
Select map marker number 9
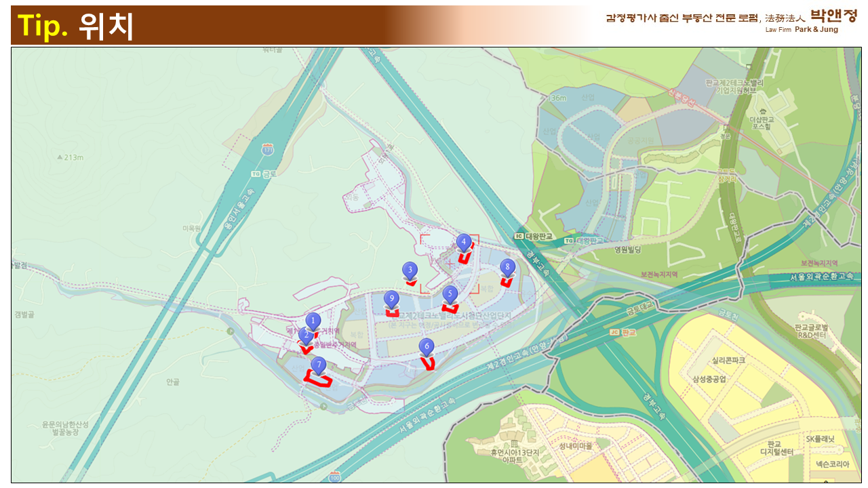[391, 299]
